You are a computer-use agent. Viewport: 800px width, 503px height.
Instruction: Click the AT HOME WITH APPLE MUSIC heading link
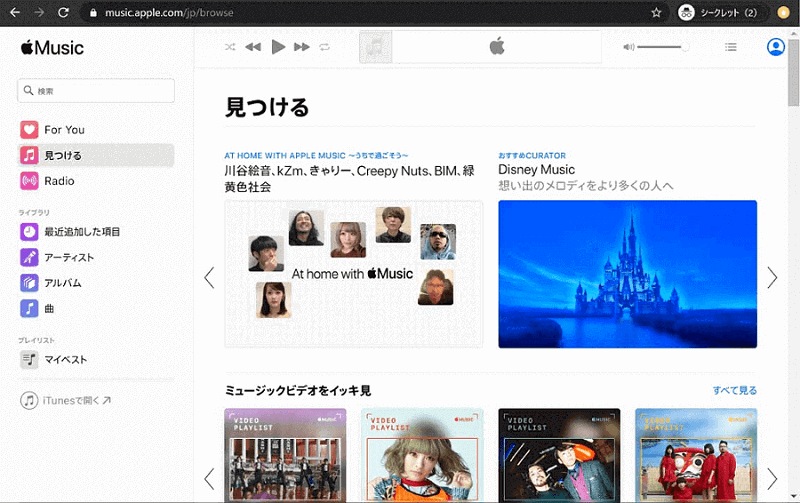[x=316, y=156]
